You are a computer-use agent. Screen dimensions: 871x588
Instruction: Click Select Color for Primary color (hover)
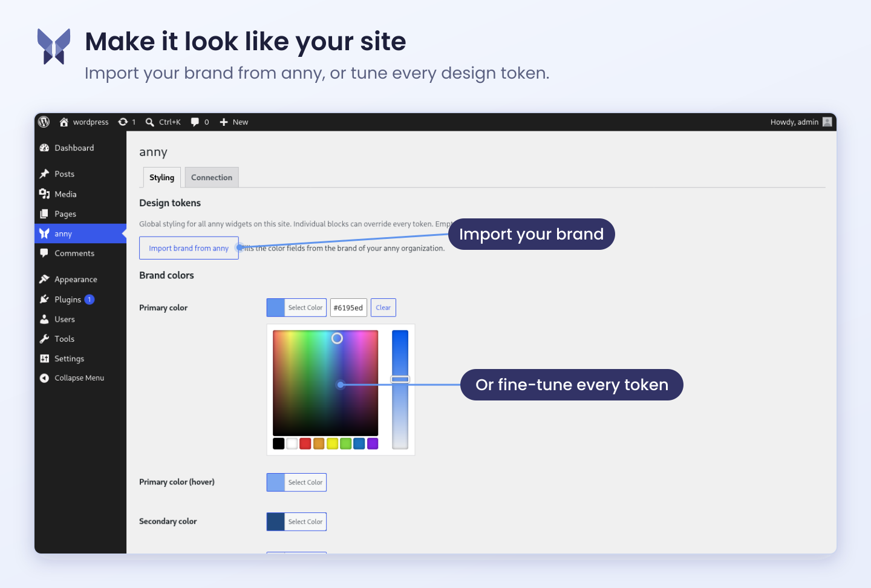pyautogui.click(x=305, y=482)
